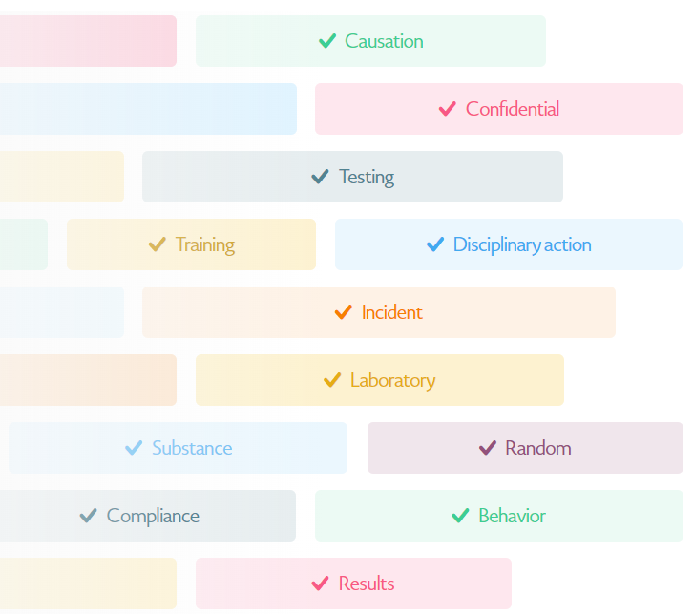Toggle the Compliance checkmark
Screen dimensions: 694x616
(89, 516)
